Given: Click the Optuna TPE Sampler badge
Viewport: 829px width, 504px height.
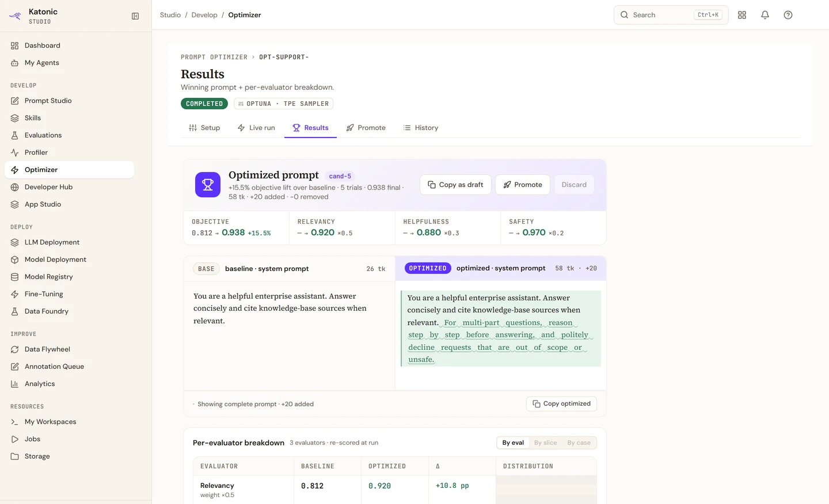Looking at the screenshot, I should (283, 104).
